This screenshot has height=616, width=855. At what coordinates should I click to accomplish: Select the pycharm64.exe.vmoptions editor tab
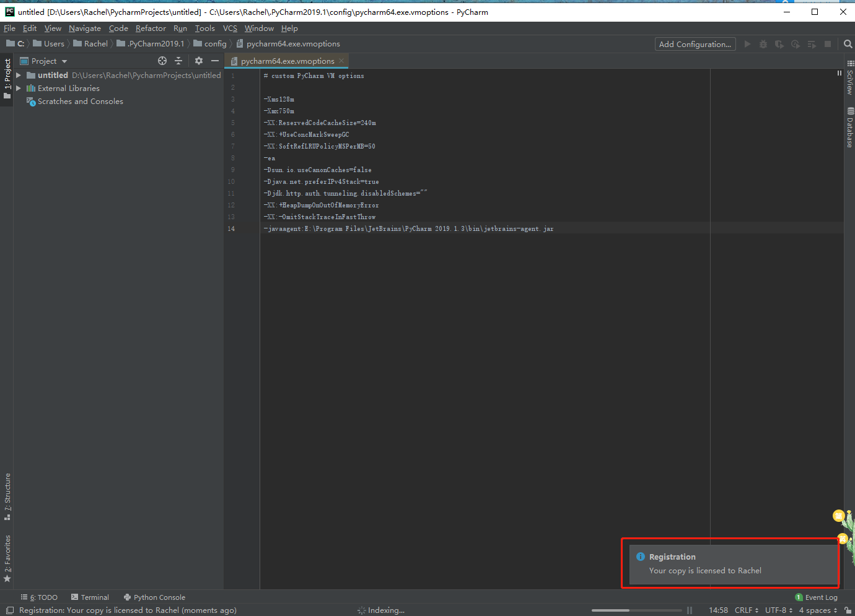pos(287,61)
